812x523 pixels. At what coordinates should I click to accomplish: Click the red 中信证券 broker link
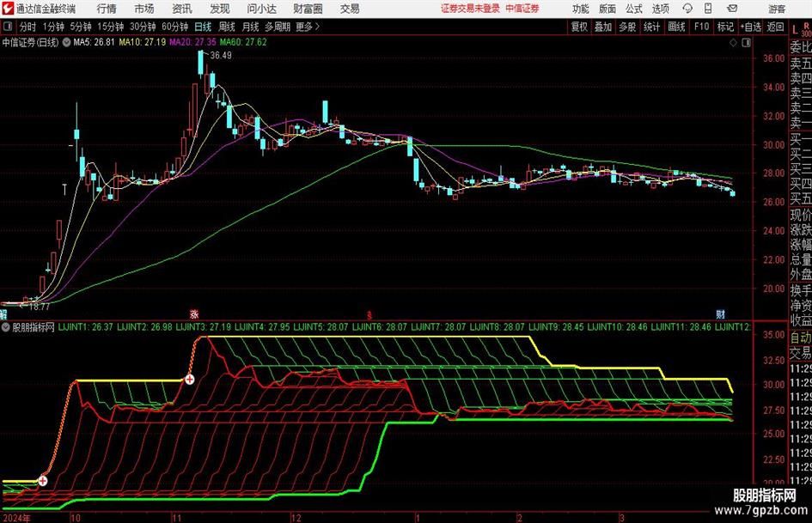coord(522,9)
